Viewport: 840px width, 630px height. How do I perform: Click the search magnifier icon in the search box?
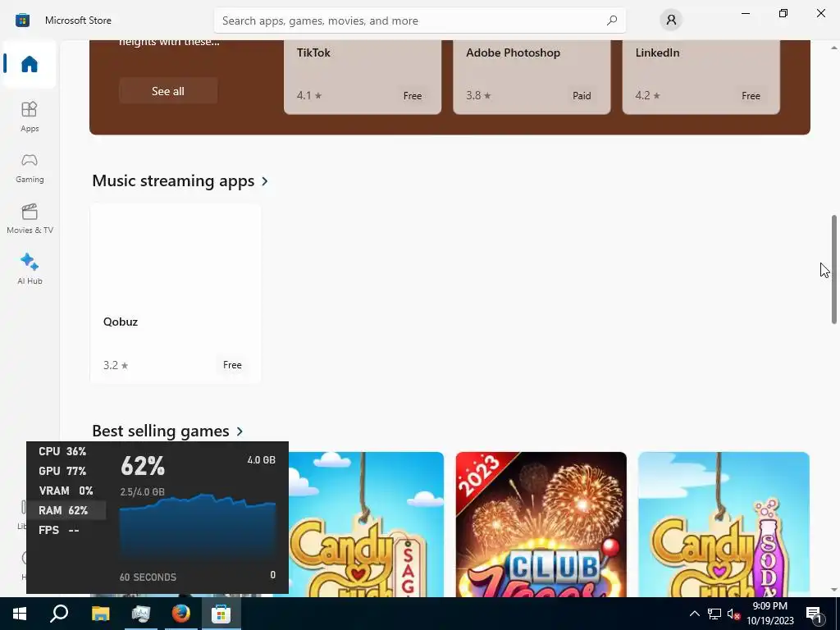point(612,21)
